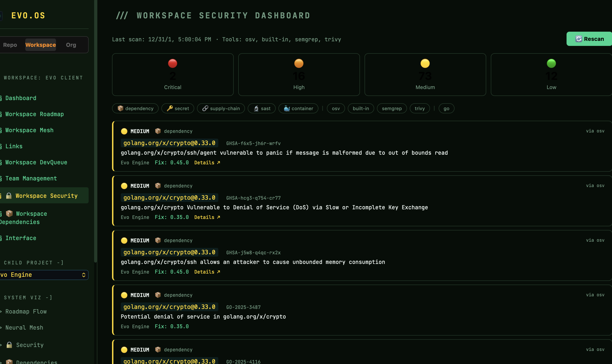Select the High severity card
Viewport: 612px width, 364px height.
click(299, 75)
